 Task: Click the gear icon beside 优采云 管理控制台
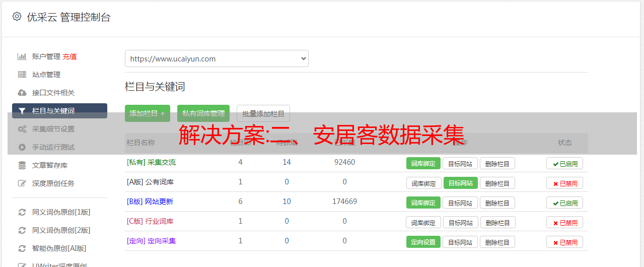tap(17, 17)
